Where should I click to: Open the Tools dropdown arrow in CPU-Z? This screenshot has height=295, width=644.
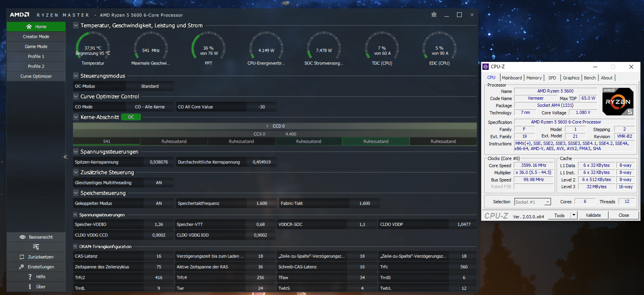pyautogui.click(x=574, y=215)
